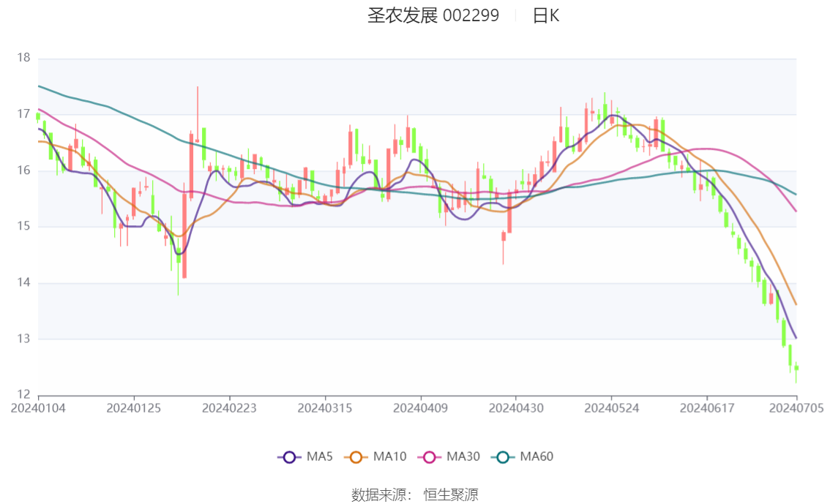
Task: Click x-axis date 20240104
Action: (38, 408)
